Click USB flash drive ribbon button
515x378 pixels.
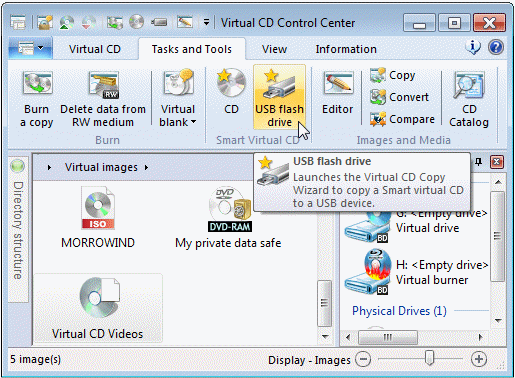click(279, 97)
